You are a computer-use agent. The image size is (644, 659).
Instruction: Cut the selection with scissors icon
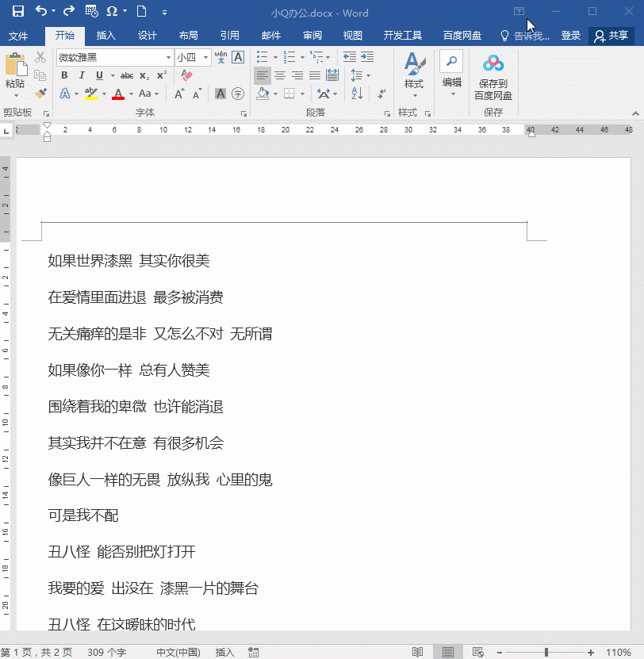pos(40,57)
